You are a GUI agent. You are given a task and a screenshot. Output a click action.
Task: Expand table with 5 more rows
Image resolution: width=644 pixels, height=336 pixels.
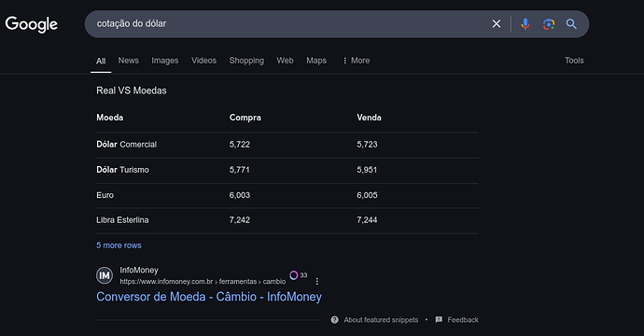pyautogui.click(x=119, y=245)
